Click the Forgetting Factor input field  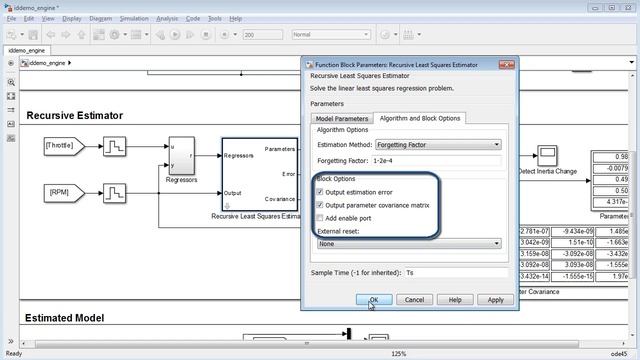click(436, 161)
